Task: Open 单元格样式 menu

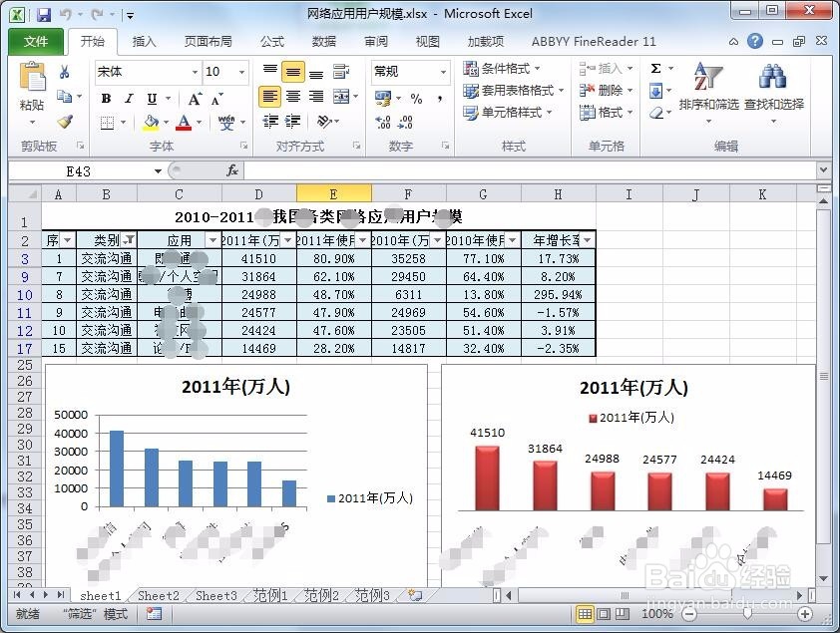Action: (x=508, y=113)
